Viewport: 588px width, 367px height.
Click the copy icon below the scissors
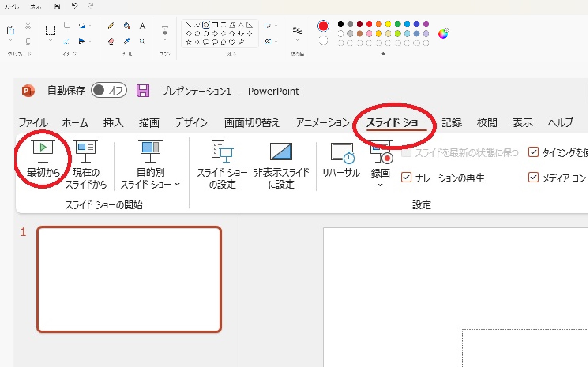coord(28,41)
